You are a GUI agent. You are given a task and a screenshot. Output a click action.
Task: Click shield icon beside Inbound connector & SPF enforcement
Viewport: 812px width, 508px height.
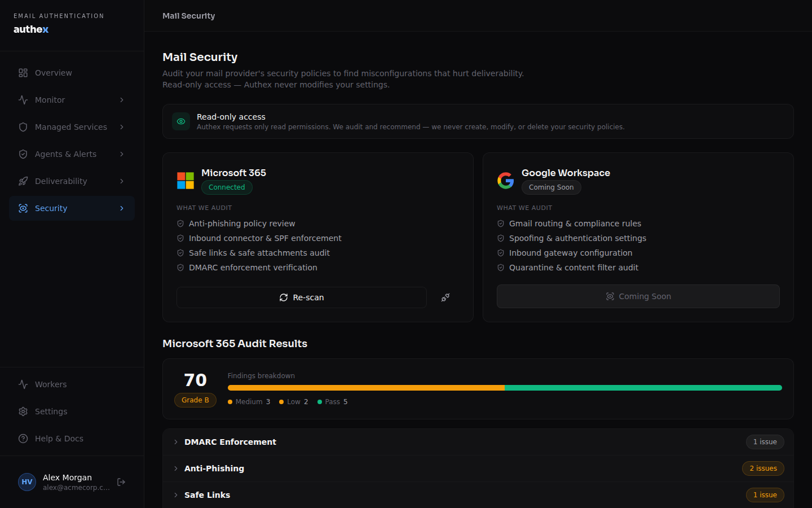tap(180, 238)
